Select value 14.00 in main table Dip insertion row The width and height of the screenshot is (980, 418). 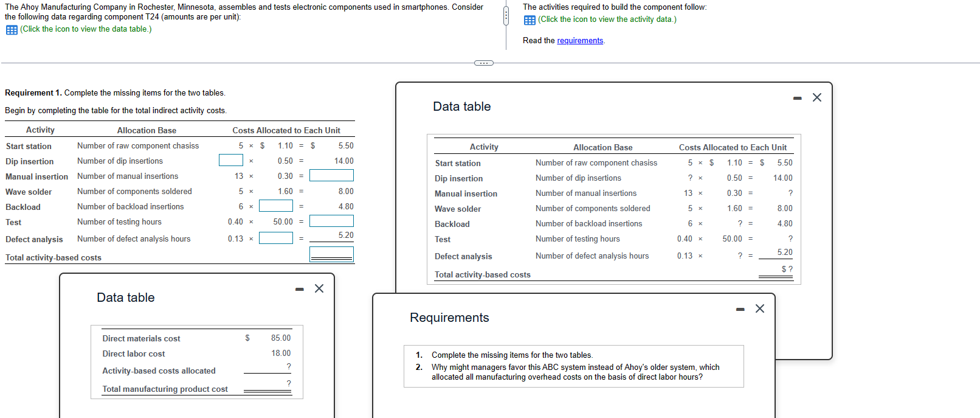point(343,161)
